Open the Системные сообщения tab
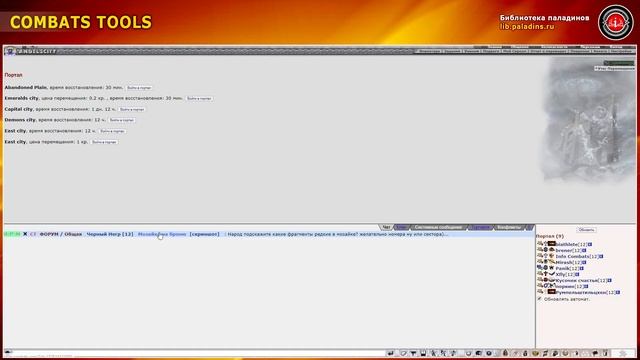The height and width of the screenshot is (360, 640). (438, 227)
